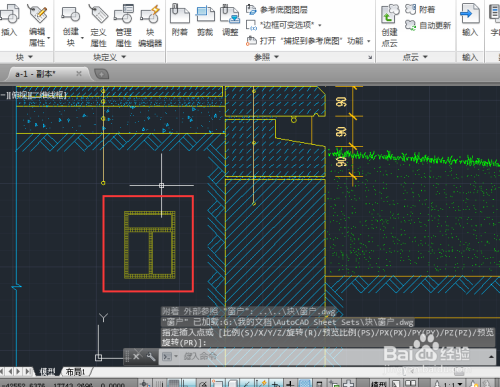Expand the 参照 panel title
The width and height of the screenshot is (500, 387).
point(266,57)
